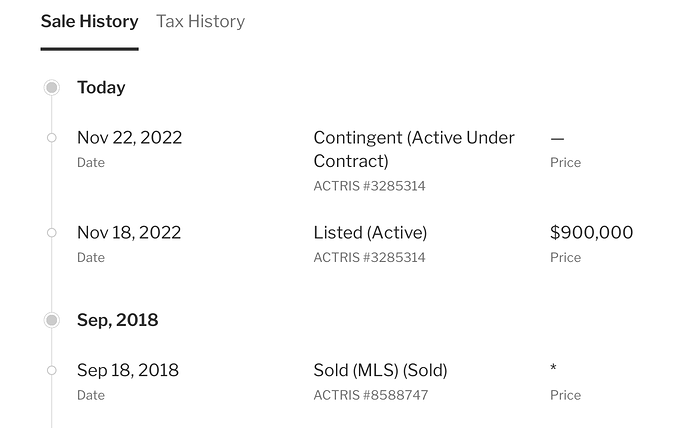The image size is (690, 428).
Task: Select the Sale History tab
Action: [89, 21]
